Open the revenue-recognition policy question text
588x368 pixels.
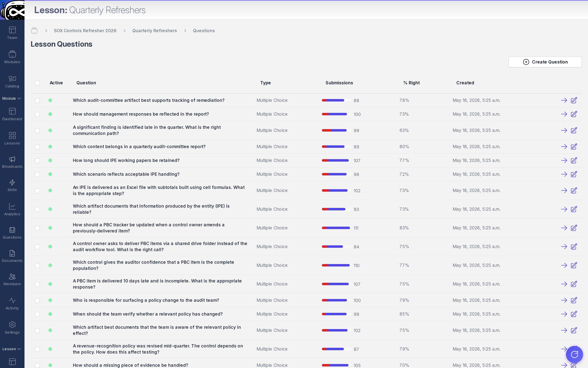158,349
